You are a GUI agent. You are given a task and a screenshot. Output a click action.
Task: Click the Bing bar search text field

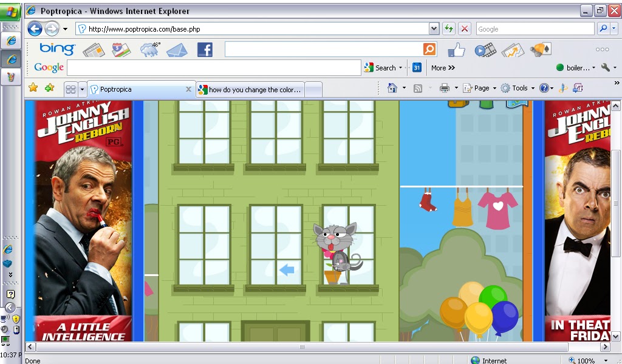324,50
